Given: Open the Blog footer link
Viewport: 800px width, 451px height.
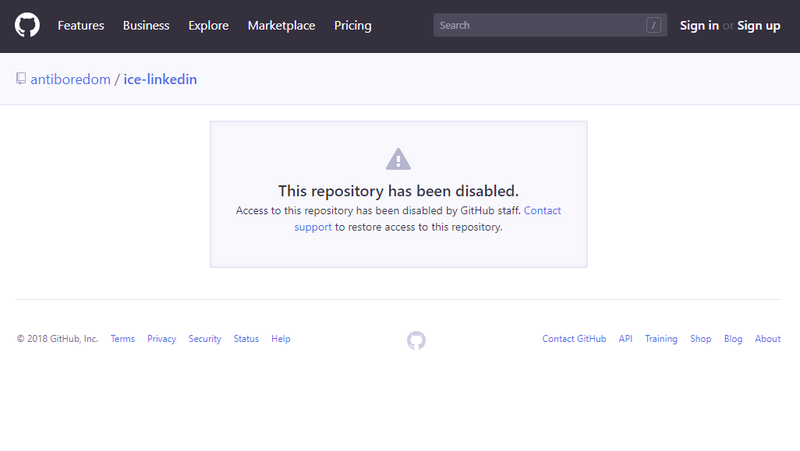Looking at the screenshot, I should point(733,339).
